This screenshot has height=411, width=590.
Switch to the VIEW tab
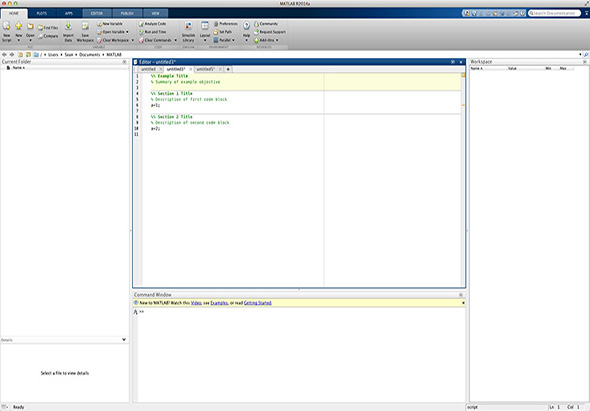coord(155,13)
